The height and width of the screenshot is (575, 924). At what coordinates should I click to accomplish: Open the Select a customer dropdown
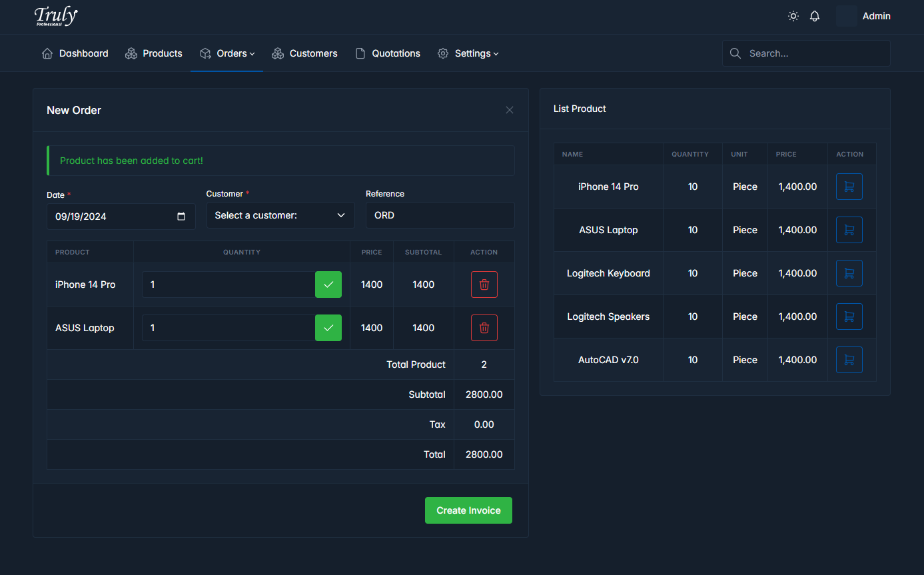tap(280, 215)
